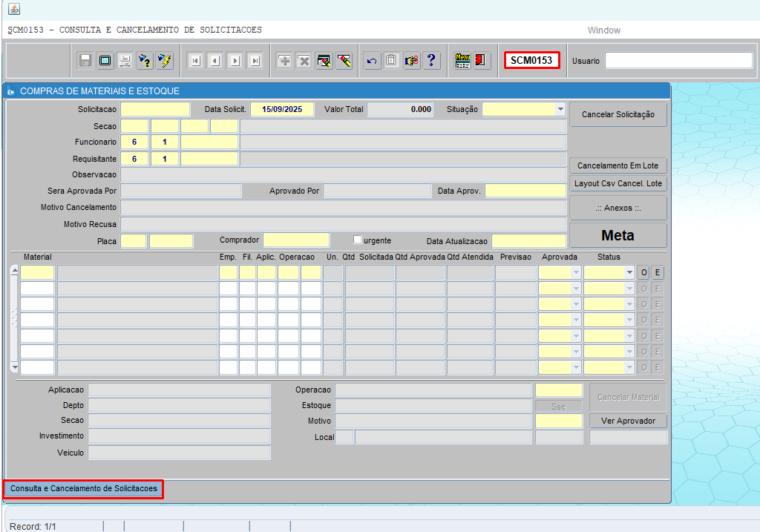
Task: Click the Print toolbar icon
Action: (125, 61)
